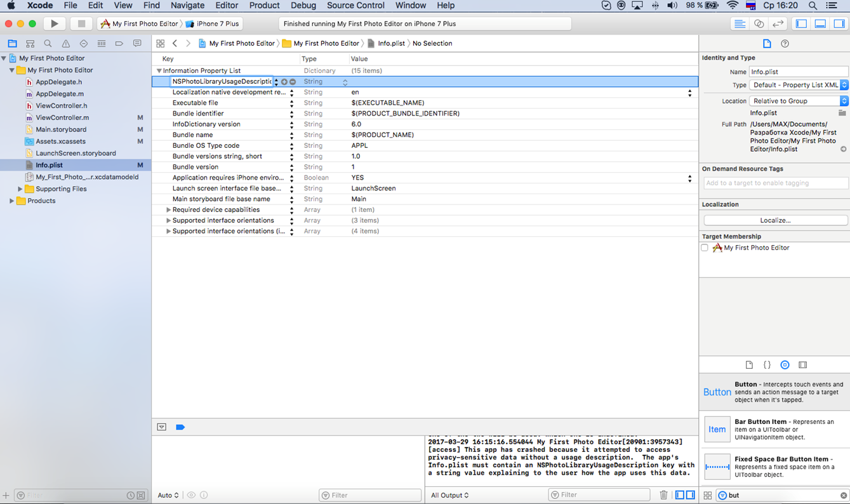Check My First Photo Editor target membership

(705, 248)
